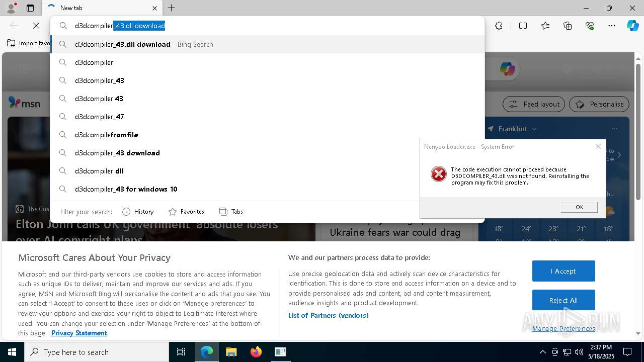The height and width of the screenshot is (362, 644).
Task: Open a new tab with plus icon
Action: tap(172, 8)
